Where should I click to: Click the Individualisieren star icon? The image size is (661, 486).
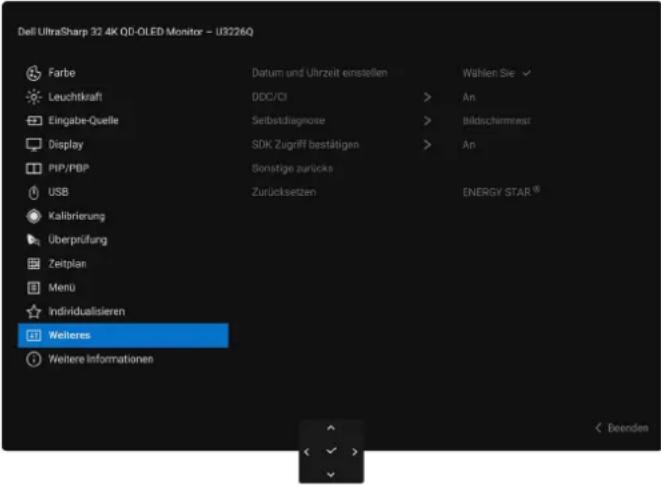pos(34,312)
